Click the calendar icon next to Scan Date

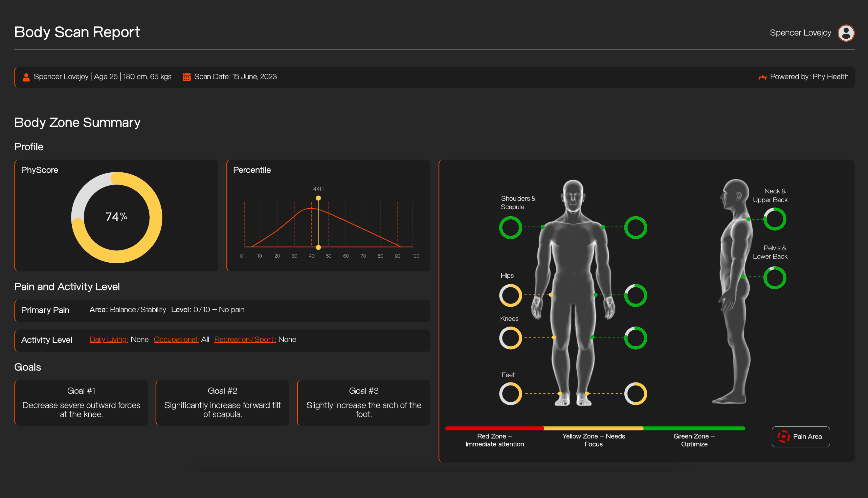point(186,77)
